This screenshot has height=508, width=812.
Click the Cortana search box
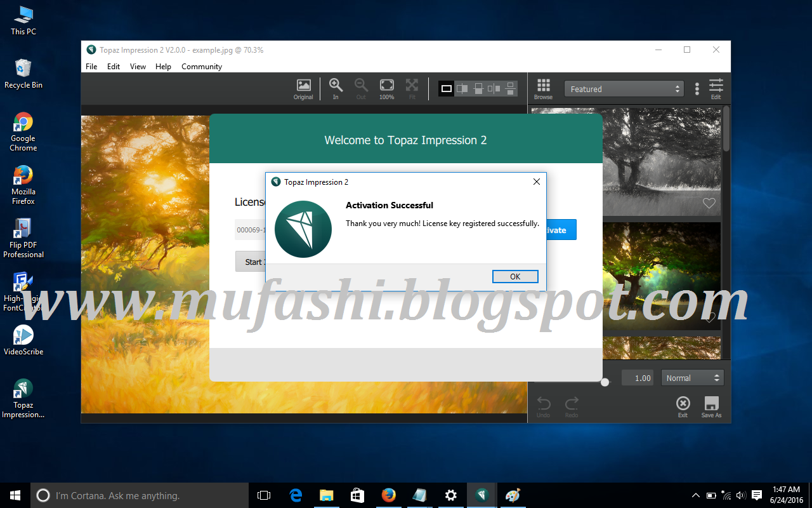pos(140,495)
